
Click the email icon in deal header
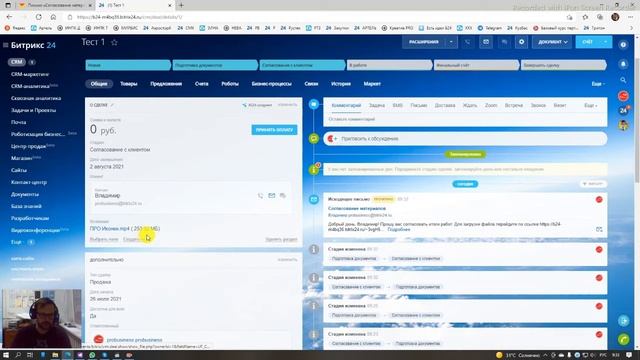(486, 42)
